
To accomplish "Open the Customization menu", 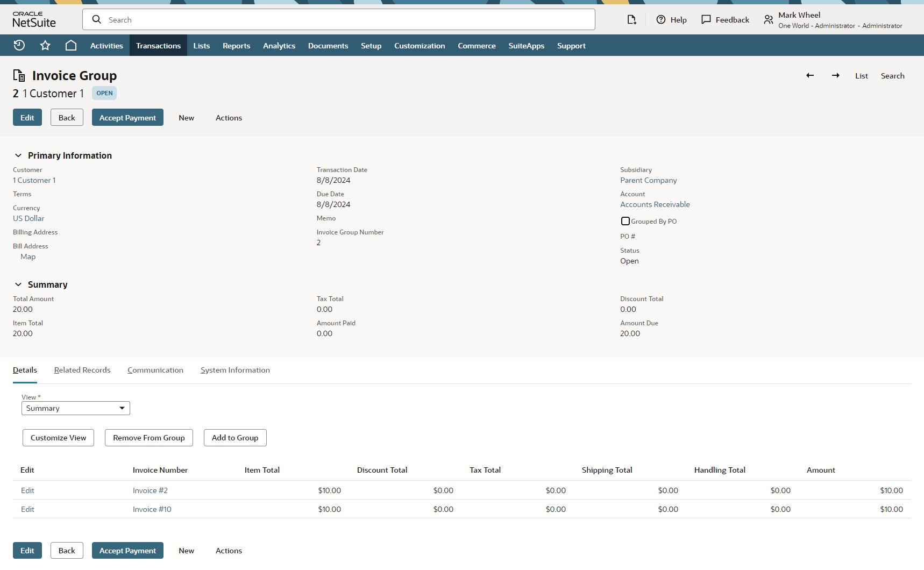I will 420,46.
